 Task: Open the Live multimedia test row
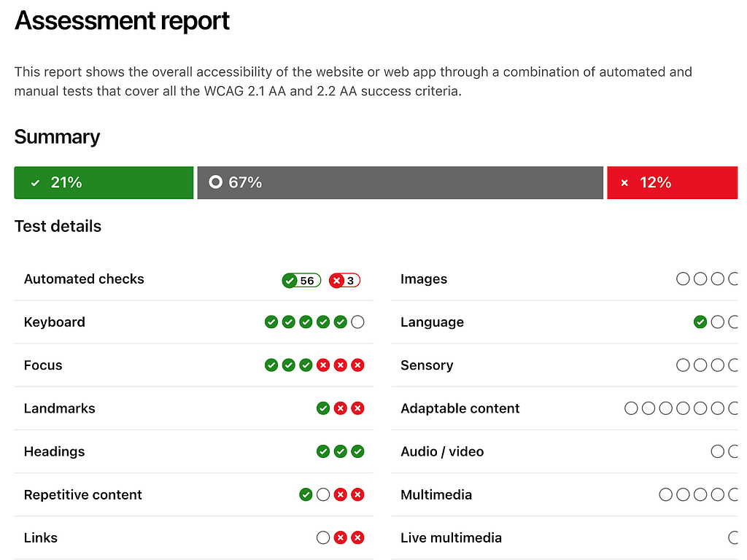pyautogui.click(x=565, y=537)
